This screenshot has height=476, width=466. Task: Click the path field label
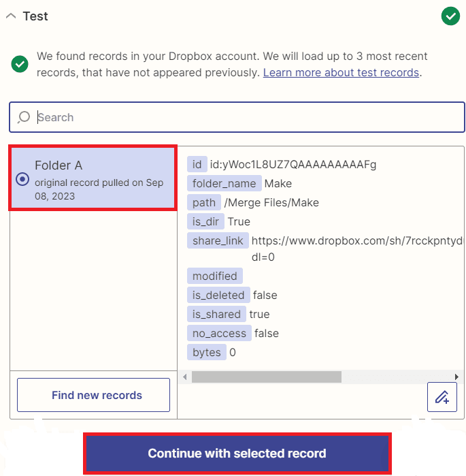(x=204, y=202)
